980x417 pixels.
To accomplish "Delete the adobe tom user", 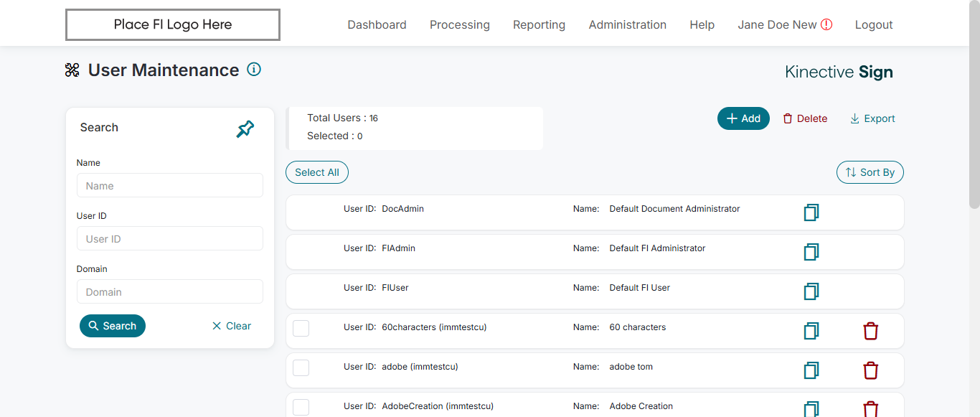I will [x=870, y=370].
